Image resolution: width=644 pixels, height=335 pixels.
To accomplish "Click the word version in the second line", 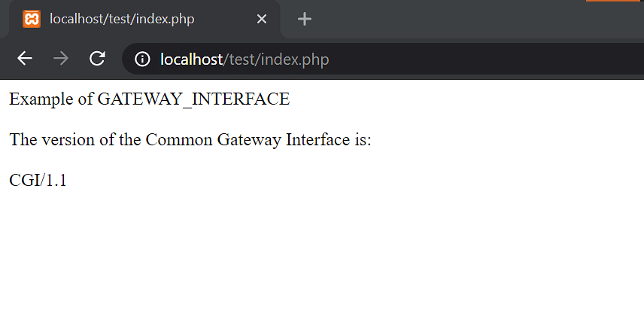I will click(x=68, y=140).
